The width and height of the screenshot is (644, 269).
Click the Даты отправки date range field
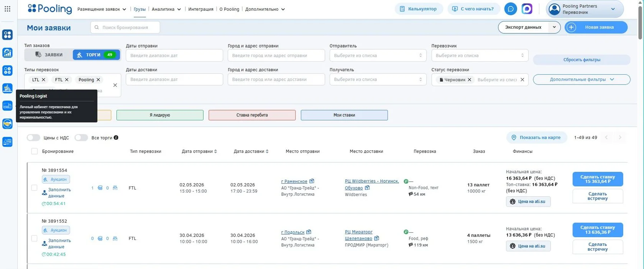(x=174, y=55)
